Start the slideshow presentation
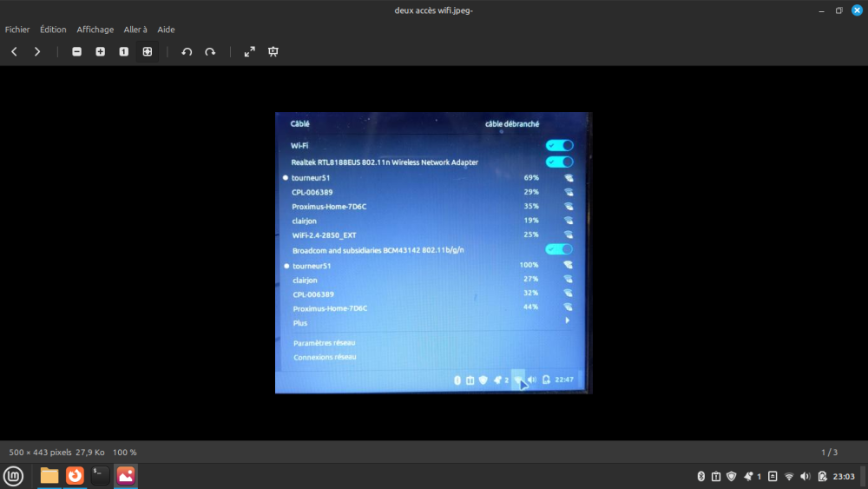Image resolution: width=868 pixels, height=489 pixels. 273,52
